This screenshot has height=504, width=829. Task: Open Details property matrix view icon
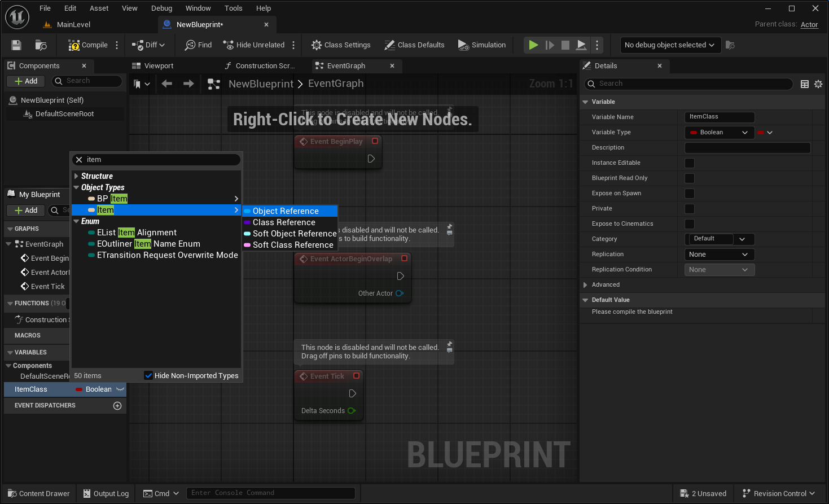pos(805,84)
